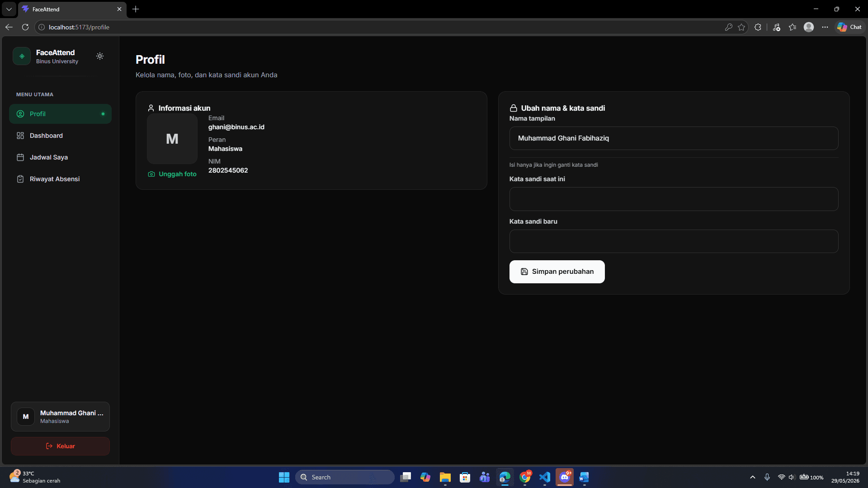Open the Dashboard menu item
The width and height of the screenshot is (868, 488).
click(60, 136)
